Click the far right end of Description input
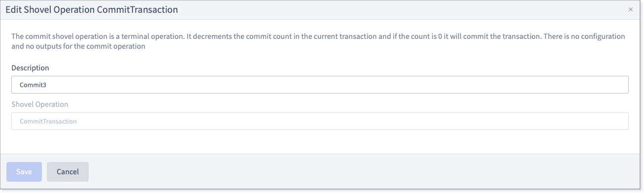The height and width of the screenshot is (193, 644). tap(623, 85)
